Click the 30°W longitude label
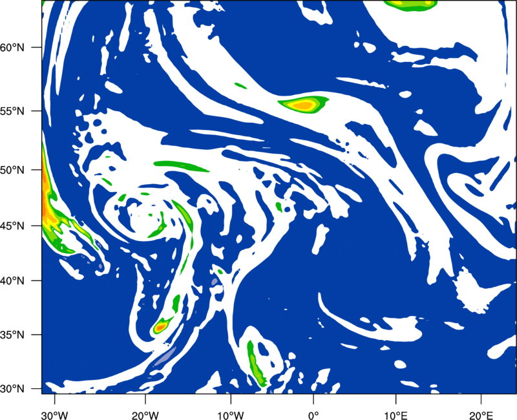The width and height of the screenshot is (517, 420). pos(55,415)
